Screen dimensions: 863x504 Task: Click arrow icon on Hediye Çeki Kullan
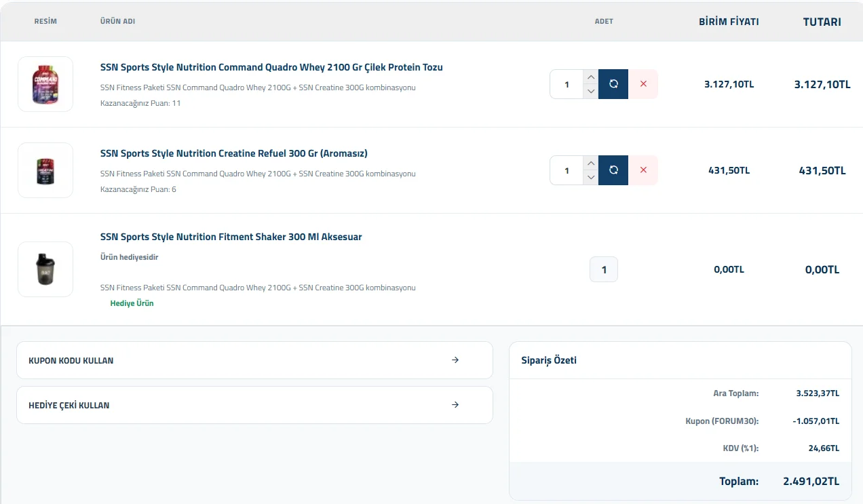pyautogui.click(x=455, y=405)
